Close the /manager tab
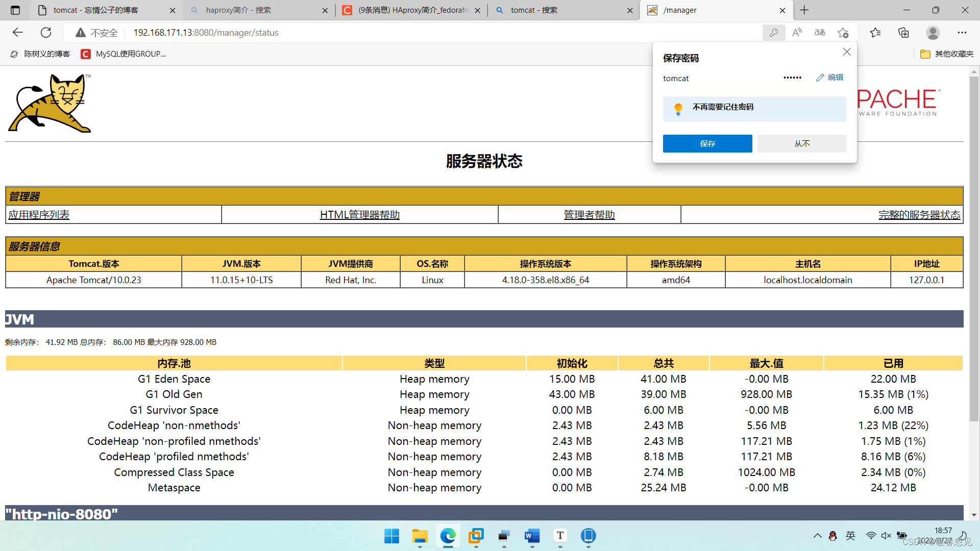Screen dimensions: 980x551 click(782, 10)
